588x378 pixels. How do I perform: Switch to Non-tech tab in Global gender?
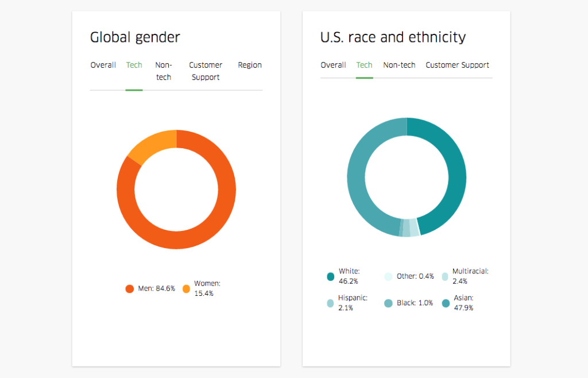point(164,71)
